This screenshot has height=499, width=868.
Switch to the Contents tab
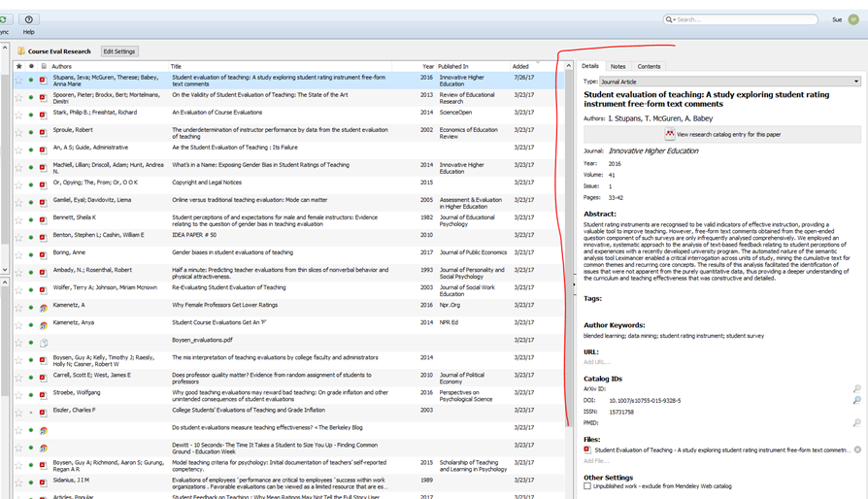[649, 66]
